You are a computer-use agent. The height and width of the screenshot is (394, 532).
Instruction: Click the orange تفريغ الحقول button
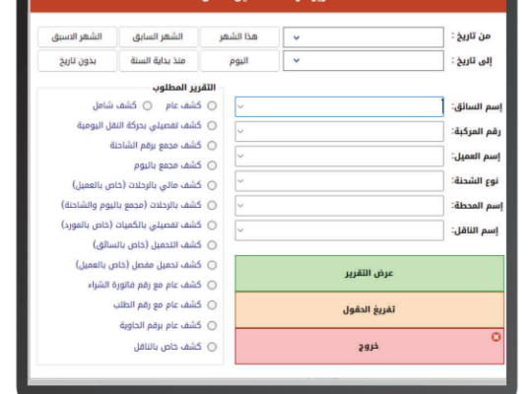click(x=369, y=310)
